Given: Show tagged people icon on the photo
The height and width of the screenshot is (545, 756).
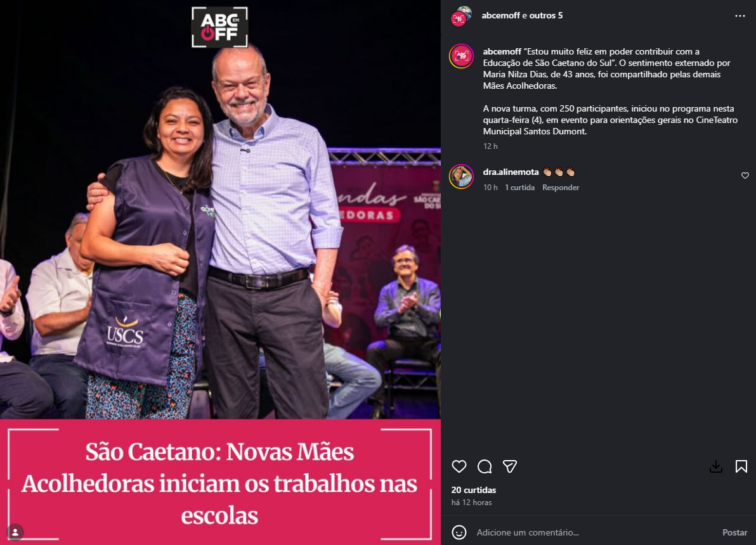Looking at the screenshot, I should (15, 532).
